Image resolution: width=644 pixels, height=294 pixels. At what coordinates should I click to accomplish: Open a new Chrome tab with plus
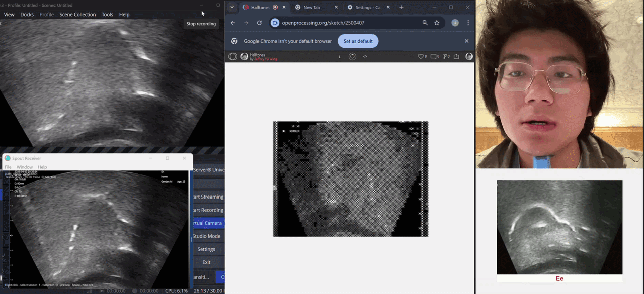coord(401,7)
